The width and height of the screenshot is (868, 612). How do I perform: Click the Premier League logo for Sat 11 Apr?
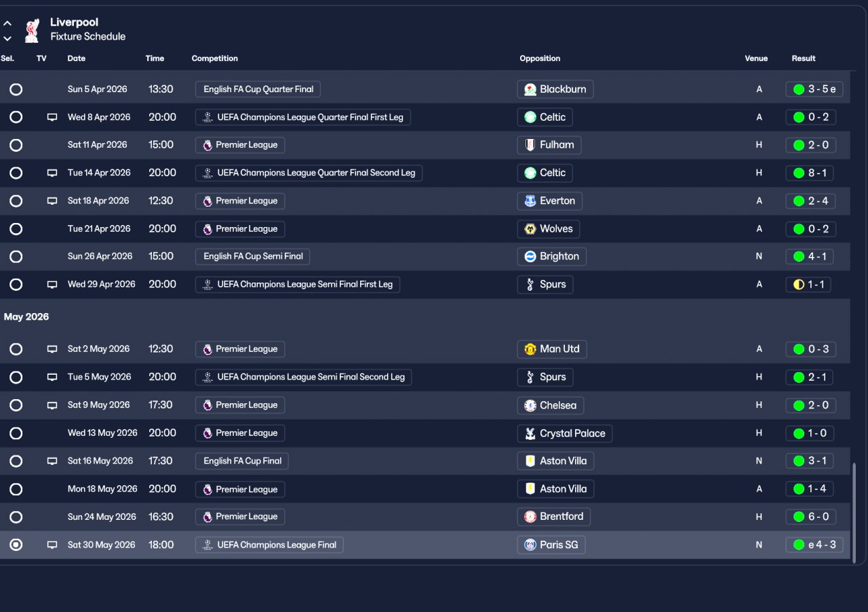click(x=208, y=145)
